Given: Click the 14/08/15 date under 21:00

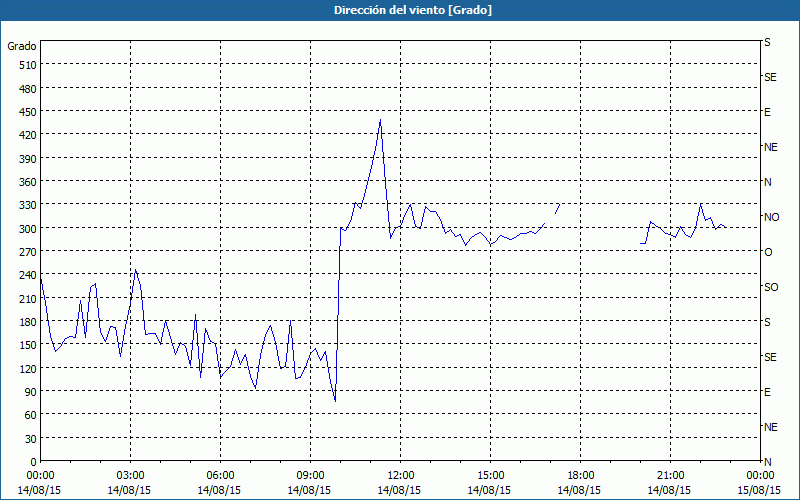Looking at the screenshot, I should (x=669, y=490).
